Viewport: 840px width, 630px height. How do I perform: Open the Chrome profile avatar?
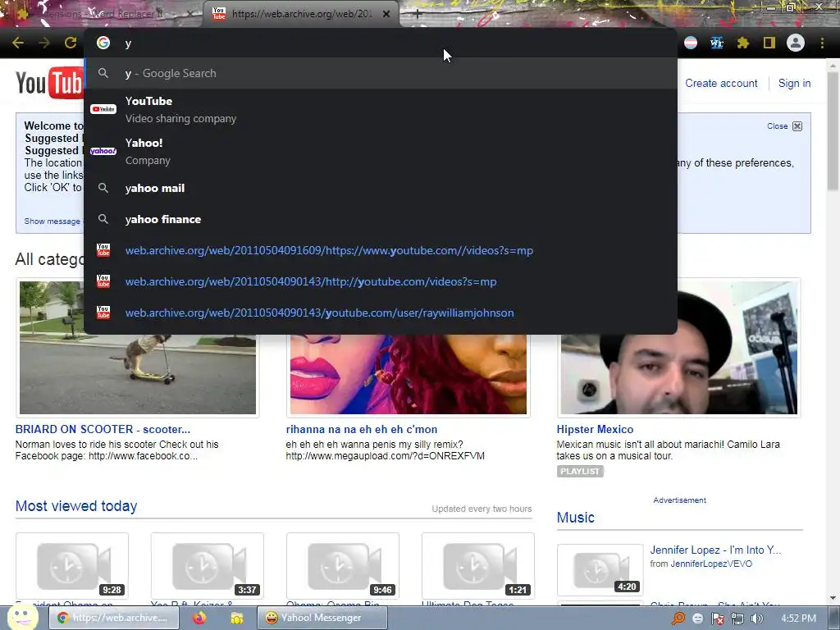tap(796, 43)
